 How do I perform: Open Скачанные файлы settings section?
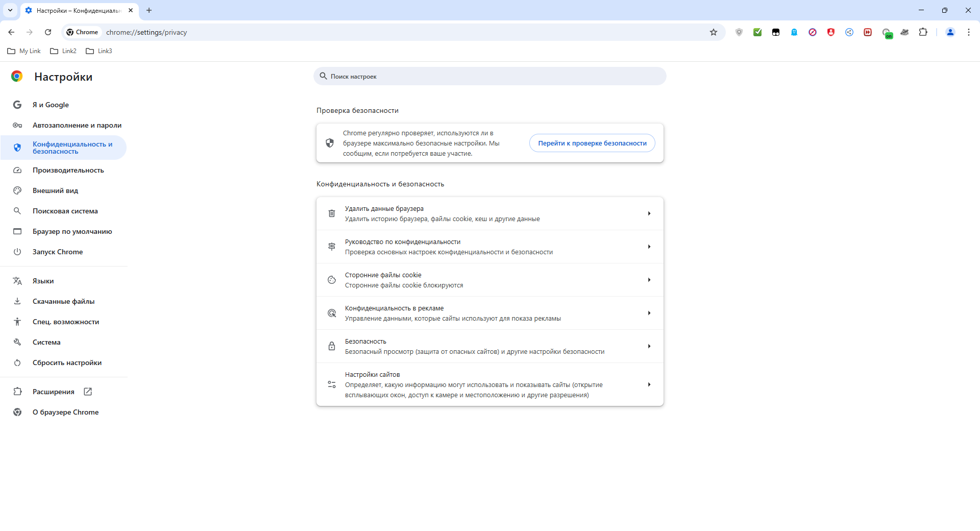pyautogui.click(x=63, y=301)
